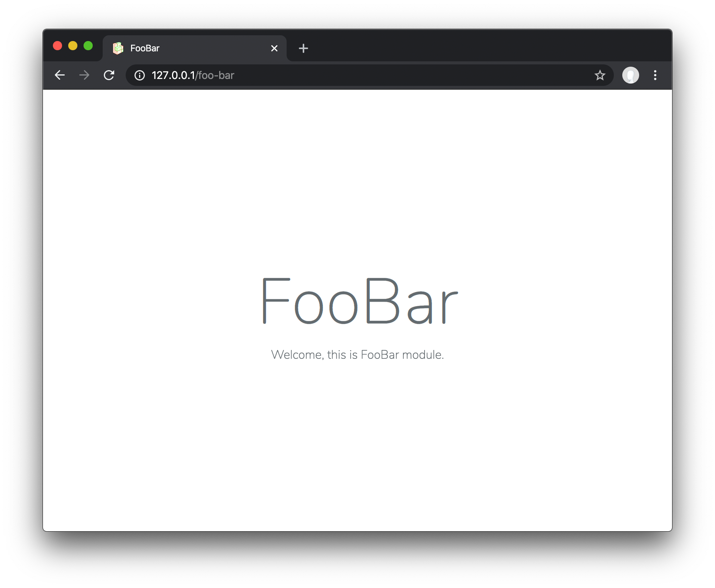Click the 'Welcome, this is FooBar module.' text

(357, 355)
